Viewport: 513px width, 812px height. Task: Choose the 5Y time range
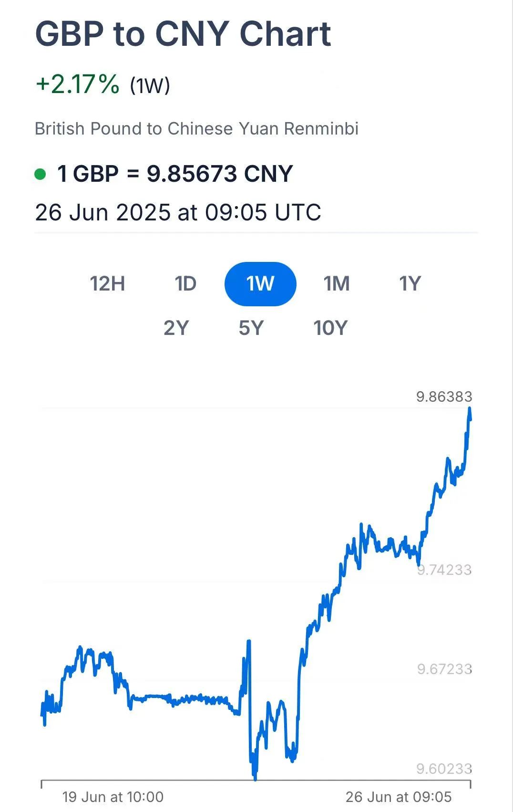coord(251,328)
